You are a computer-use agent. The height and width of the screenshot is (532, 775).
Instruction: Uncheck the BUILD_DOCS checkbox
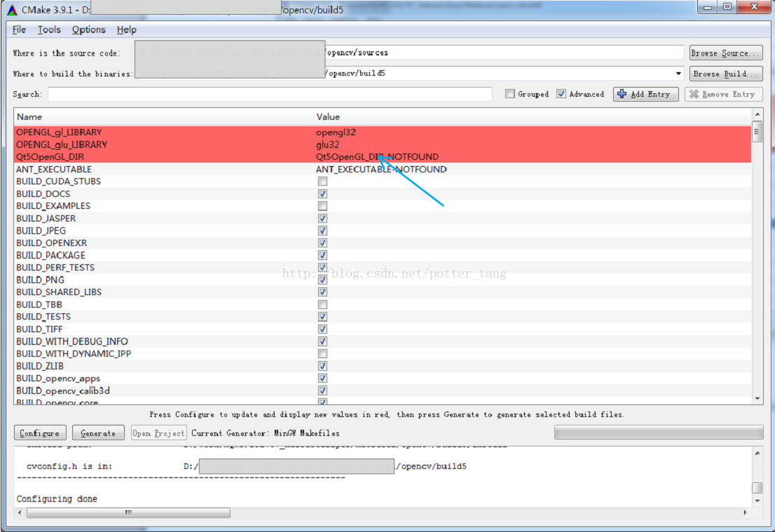pyautogui.click(x=322, y=194)
